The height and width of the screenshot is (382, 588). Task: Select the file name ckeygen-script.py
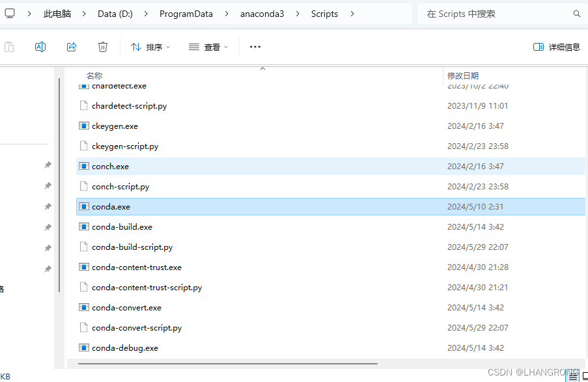coord(125,146)
